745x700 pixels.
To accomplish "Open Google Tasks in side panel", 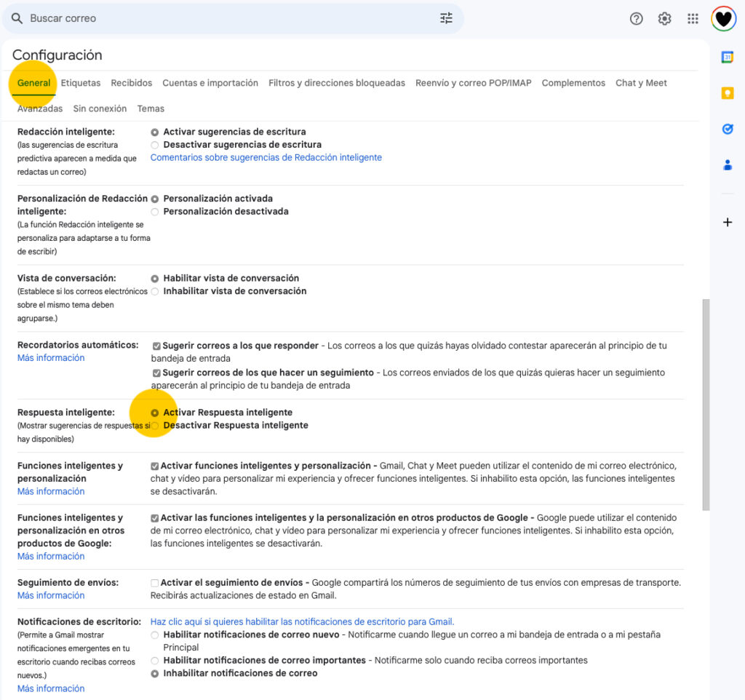I will point(728,129).
